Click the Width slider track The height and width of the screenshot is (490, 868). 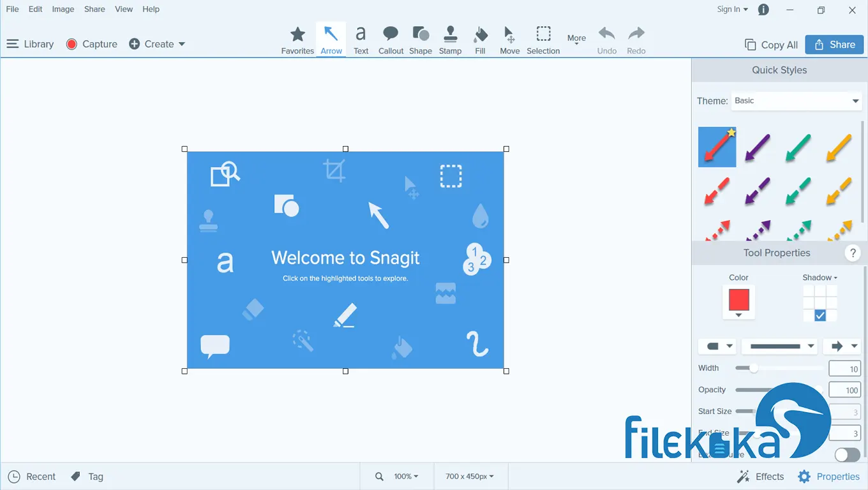tap(779, 368)
